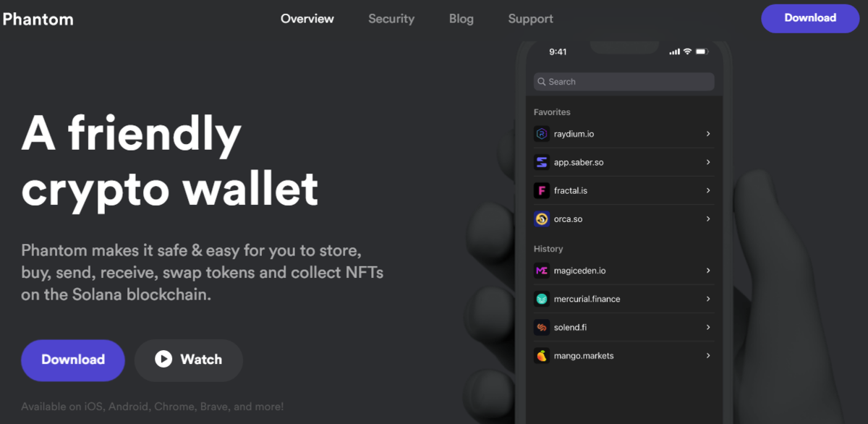
Task: Open the chevron next to mango.markets
Action: [708, 355]
